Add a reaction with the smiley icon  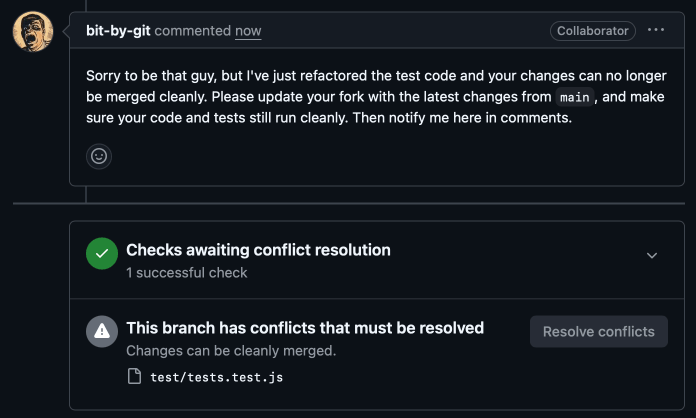click(x=99, y=156)
